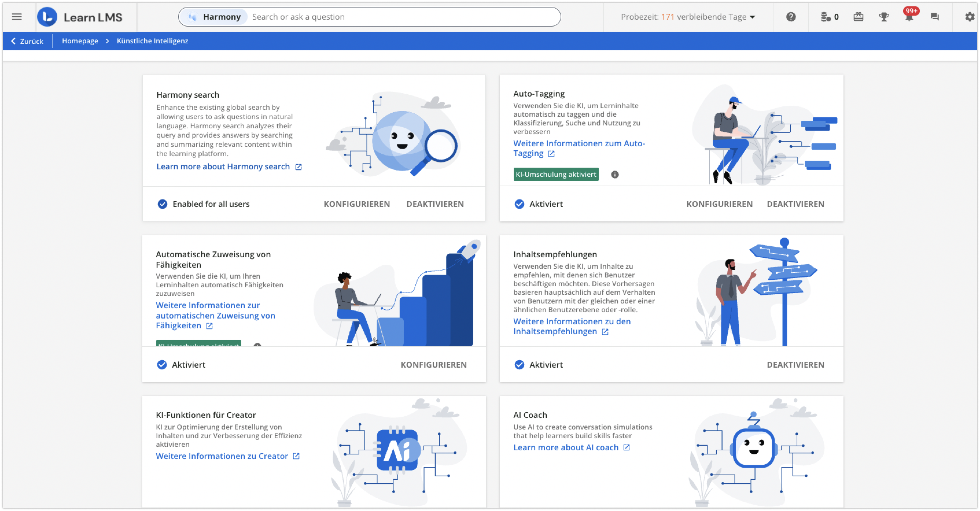Navigate to Homepage breadcrumb
The height and width of the screenshot is (511, 980).
pyautogui.click(x=80, y=41)
